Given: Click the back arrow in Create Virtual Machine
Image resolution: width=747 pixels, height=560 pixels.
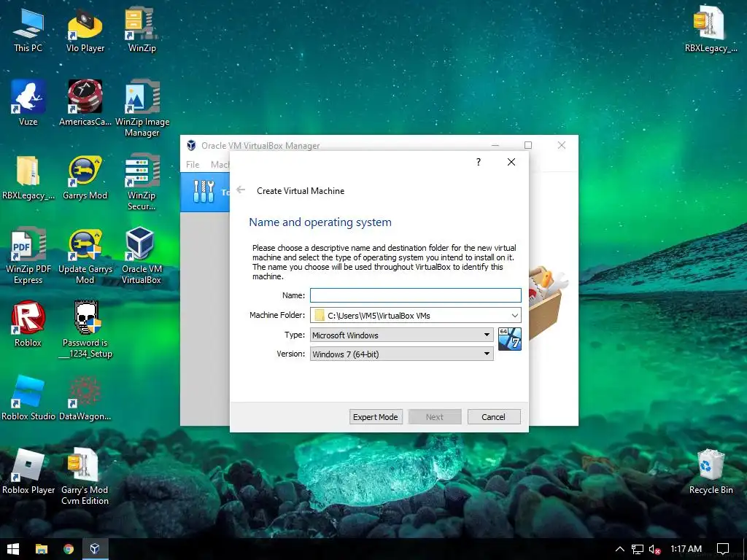Looking at the screenshot, I should (x=241, y=190).
